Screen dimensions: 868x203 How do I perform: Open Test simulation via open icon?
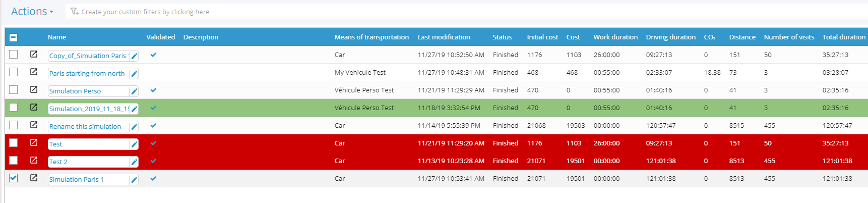click(x=34, y=143)
